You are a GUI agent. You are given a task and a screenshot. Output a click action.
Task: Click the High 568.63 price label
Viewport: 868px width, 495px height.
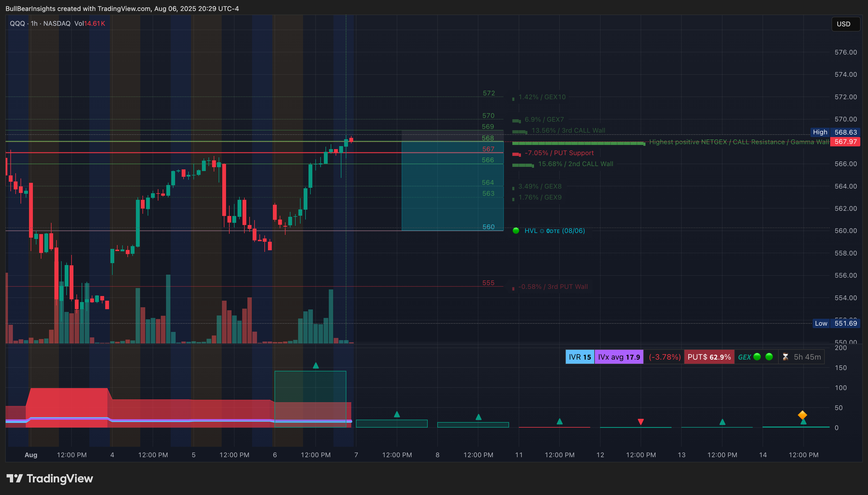pos(835,132)
